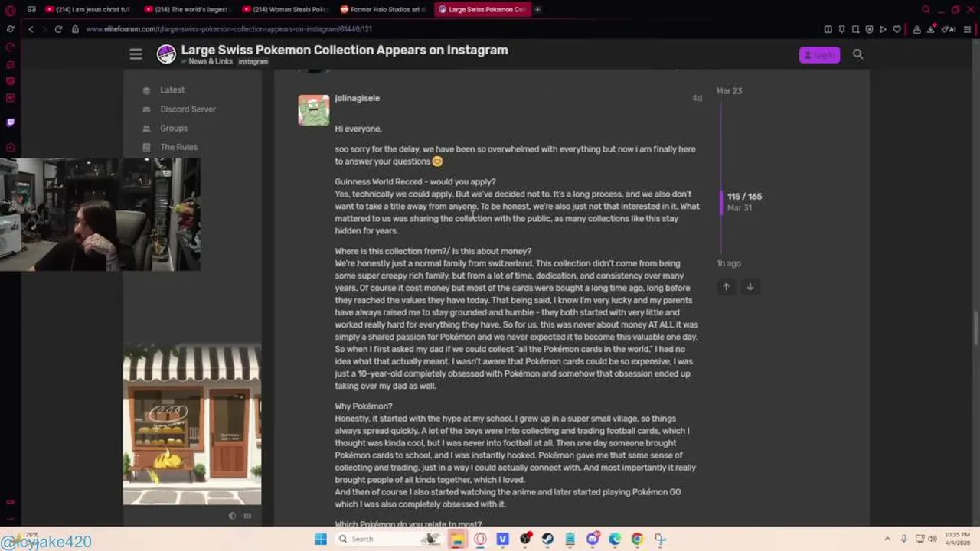Image resolution: width=980 pixels, height=551 pixels.
Task: Open Steam icon in taskbar
Action: [x=547, y=539]
